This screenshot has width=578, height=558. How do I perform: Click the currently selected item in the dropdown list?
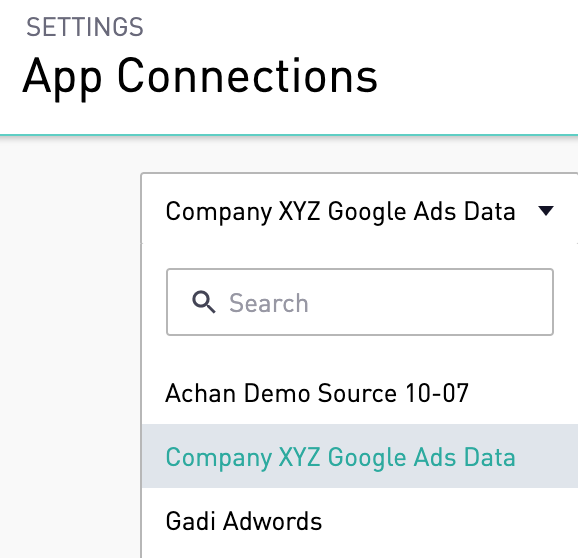(360, 456)
